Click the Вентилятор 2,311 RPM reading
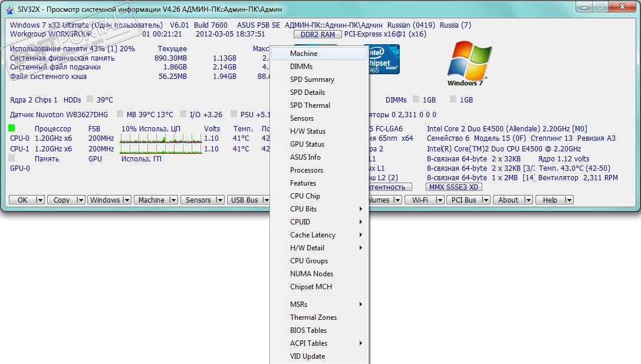641x364 pixels. click(x=578, y=178)
